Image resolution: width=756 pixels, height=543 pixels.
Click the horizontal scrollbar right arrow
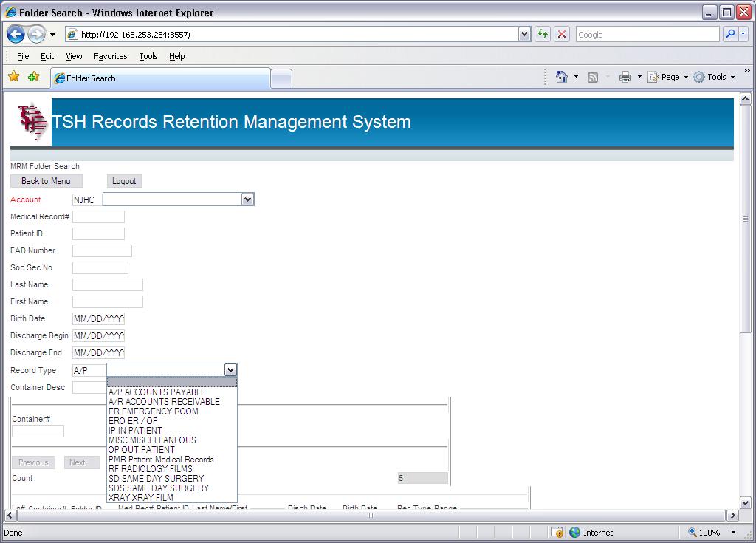coord(733,516)
